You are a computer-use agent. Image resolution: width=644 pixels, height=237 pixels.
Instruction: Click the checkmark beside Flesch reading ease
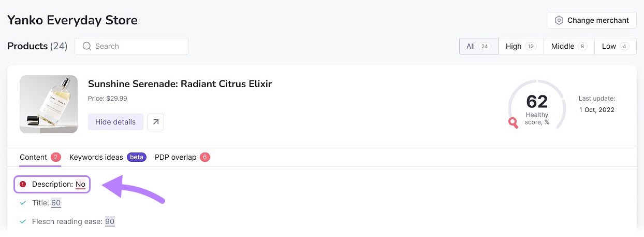23,221
